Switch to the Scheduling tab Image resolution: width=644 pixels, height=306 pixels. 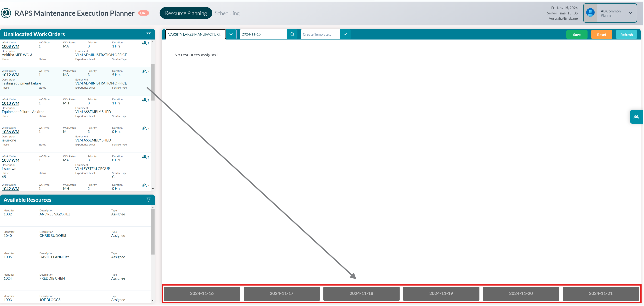[227, 13]
